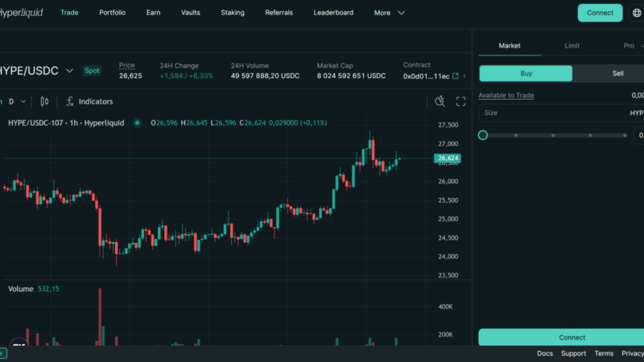View the Leaderboard page
This screenshot has height=362, width=644.
tap(333, 13)
